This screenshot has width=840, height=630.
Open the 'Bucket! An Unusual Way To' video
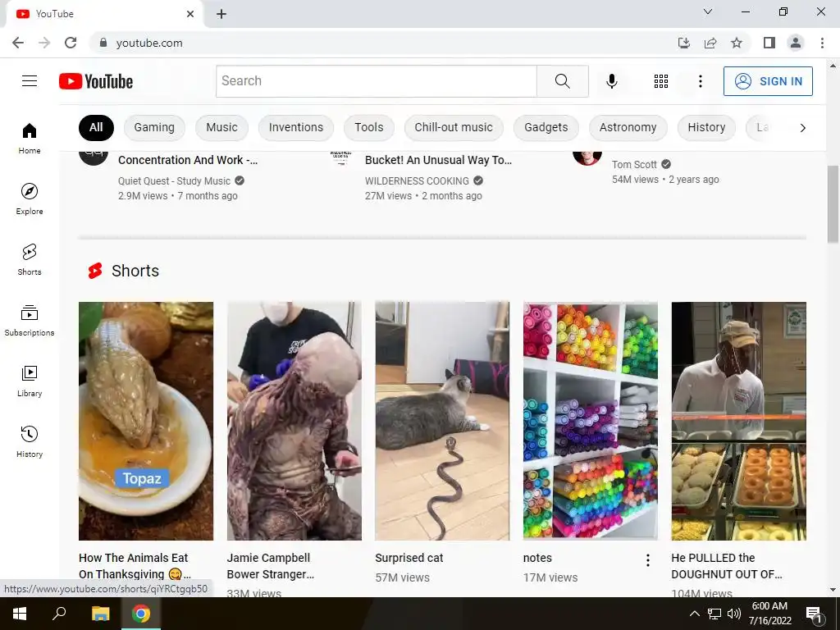tap(438, 160)
